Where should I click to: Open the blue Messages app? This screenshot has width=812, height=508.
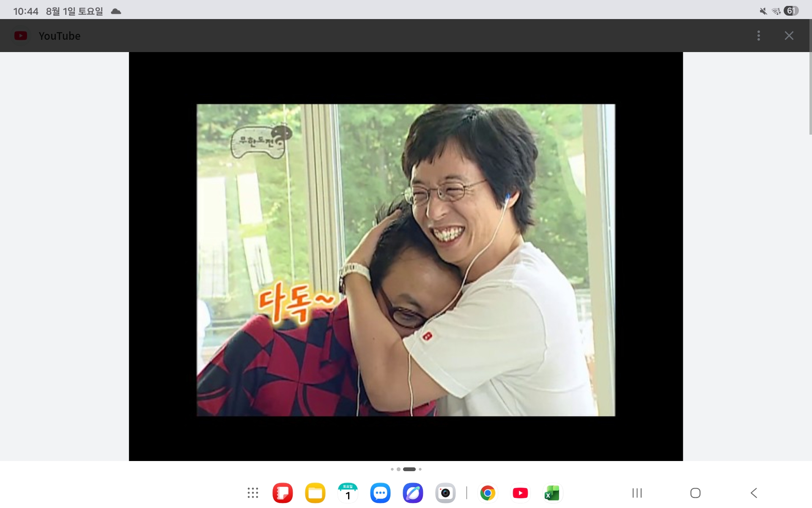pos(380,493)
